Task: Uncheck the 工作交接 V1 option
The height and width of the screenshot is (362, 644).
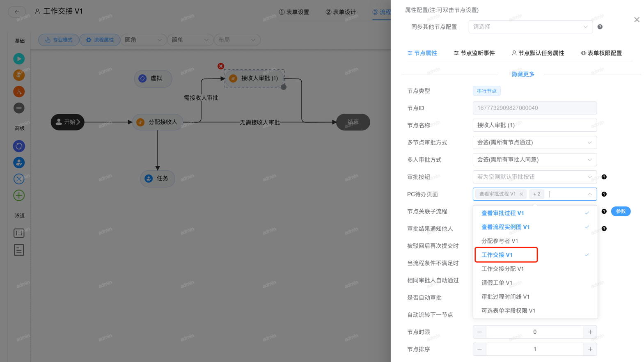Action: [x=497, y=255]
